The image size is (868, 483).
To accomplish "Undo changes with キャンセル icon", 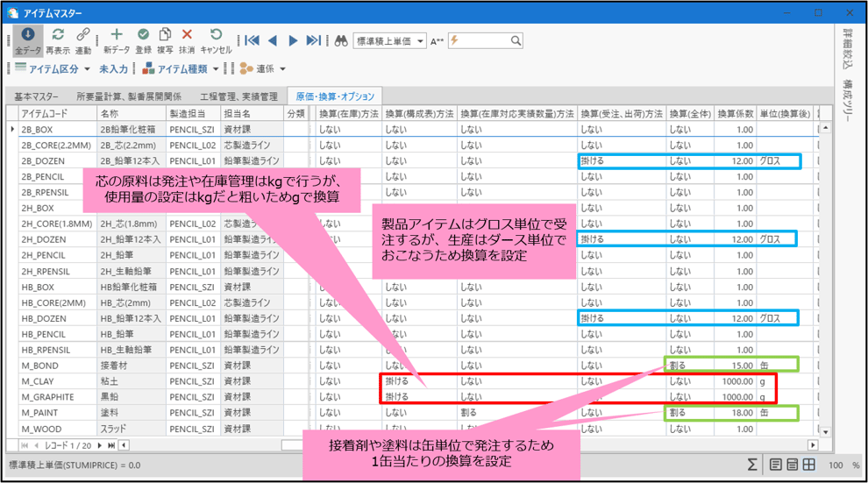I will pos(216,40).
